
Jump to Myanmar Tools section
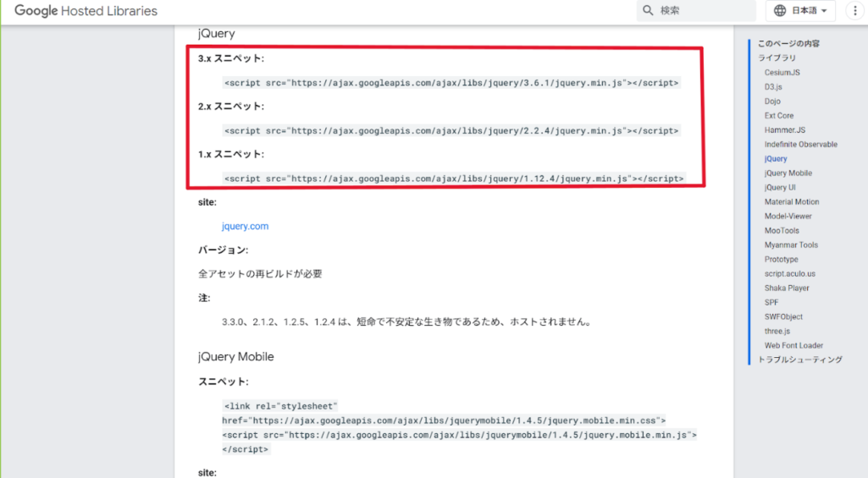(791, 245)
